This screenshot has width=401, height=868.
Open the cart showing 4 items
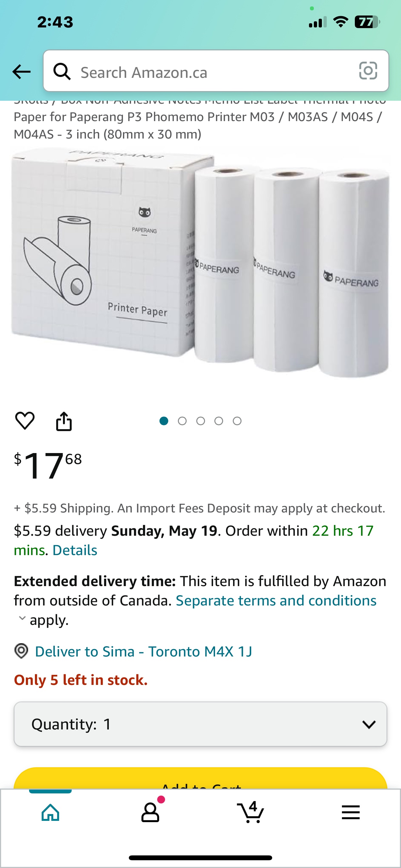251,812
